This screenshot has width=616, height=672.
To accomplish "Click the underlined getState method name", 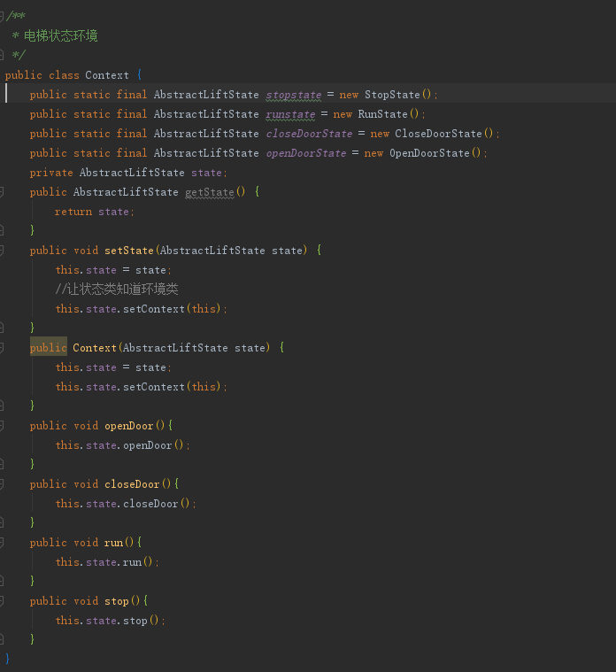I will click(210, 192).
